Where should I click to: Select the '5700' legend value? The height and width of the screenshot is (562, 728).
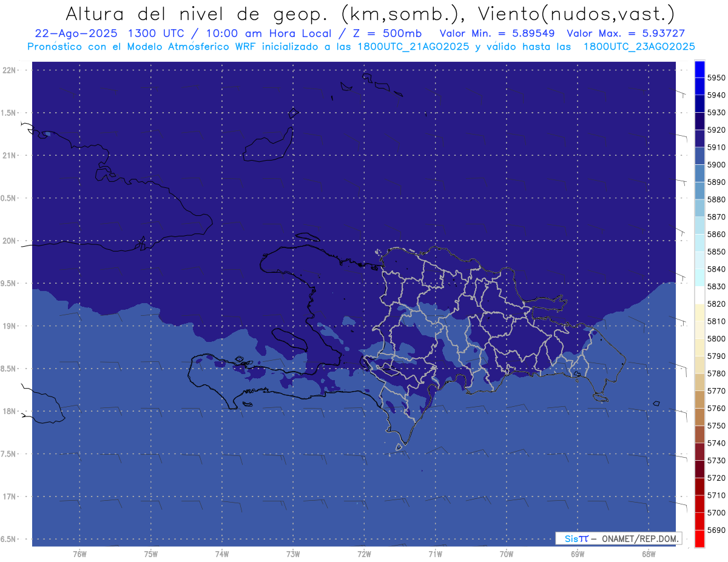pos(716,512)
